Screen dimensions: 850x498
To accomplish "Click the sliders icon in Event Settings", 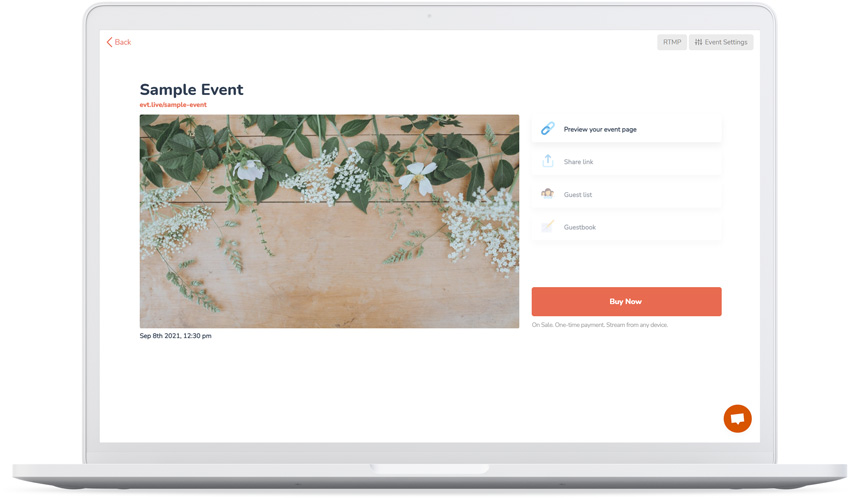I will click(x=699, y=42).
